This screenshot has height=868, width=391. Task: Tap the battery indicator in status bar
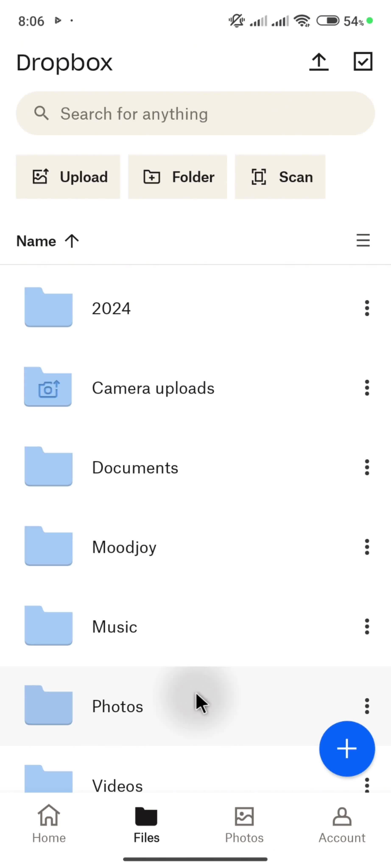click(x=328, y=21)
